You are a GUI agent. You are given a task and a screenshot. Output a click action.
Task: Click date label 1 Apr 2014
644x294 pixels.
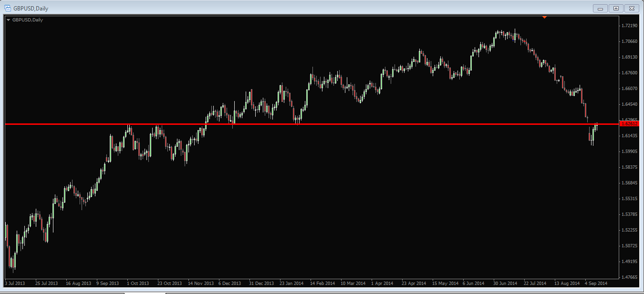tap(382, 283)
